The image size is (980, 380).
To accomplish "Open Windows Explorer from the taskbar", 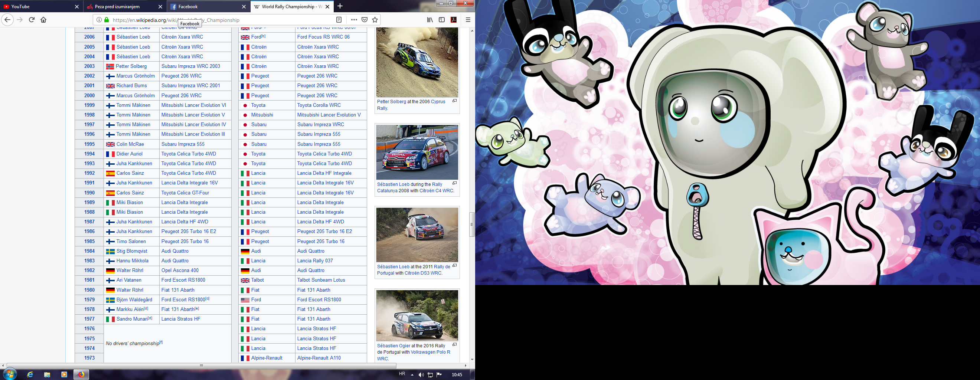I will (47, 374).
